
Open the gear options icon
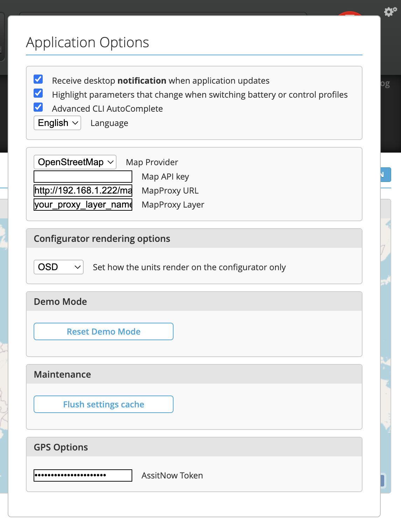click(x=390, y=12)
